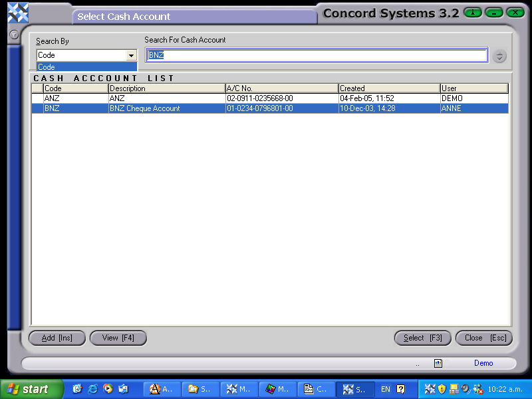Click the Demo link in the status bar
This screenshot has width=532, height=399.
click(x=483, y=363)
